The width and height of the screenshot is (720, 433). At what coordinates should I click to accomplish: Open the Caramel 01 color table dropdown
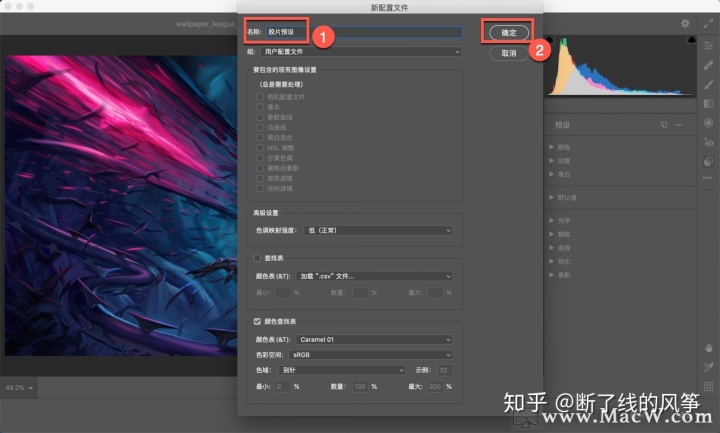(x=374, y=340)
